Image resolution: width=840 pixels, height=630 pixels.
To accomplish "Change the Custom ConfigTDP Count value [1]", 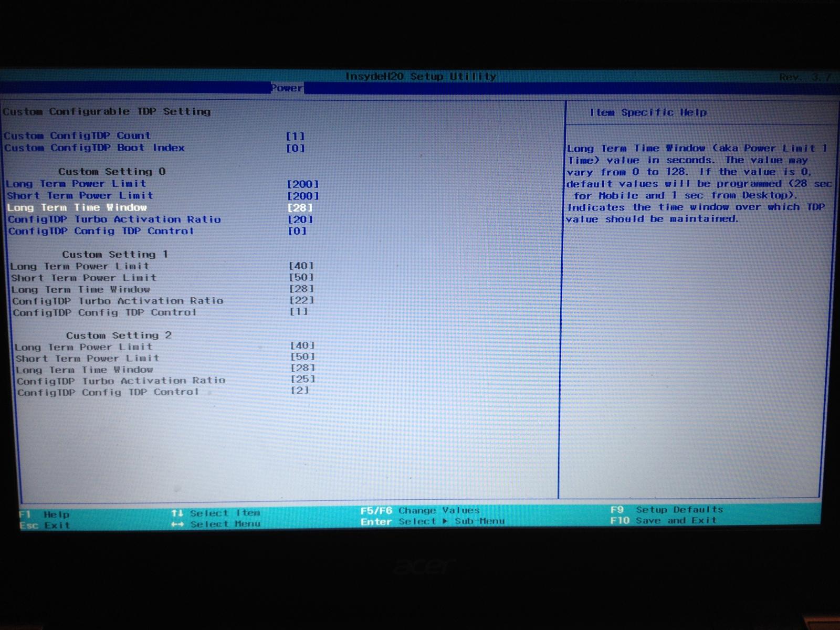I will (x=295, y=136).
